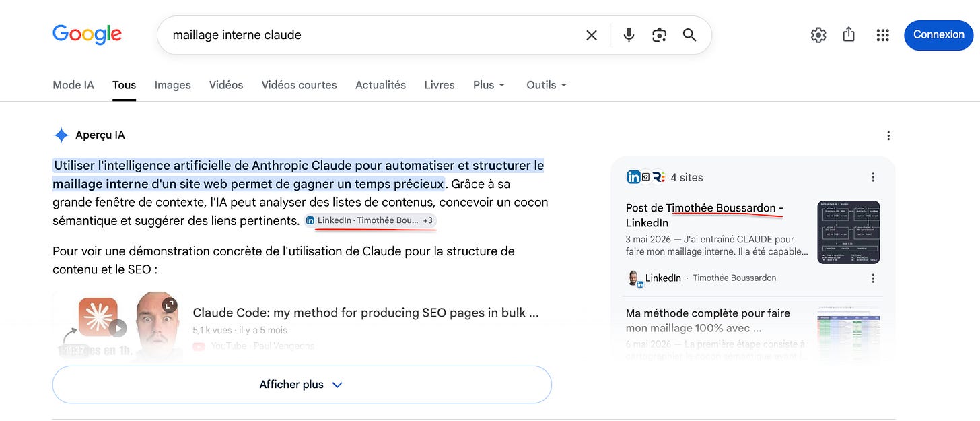Open the Post de Timothée Boussardon link
This screenshot has height=421, width=980.
point(704,215)
